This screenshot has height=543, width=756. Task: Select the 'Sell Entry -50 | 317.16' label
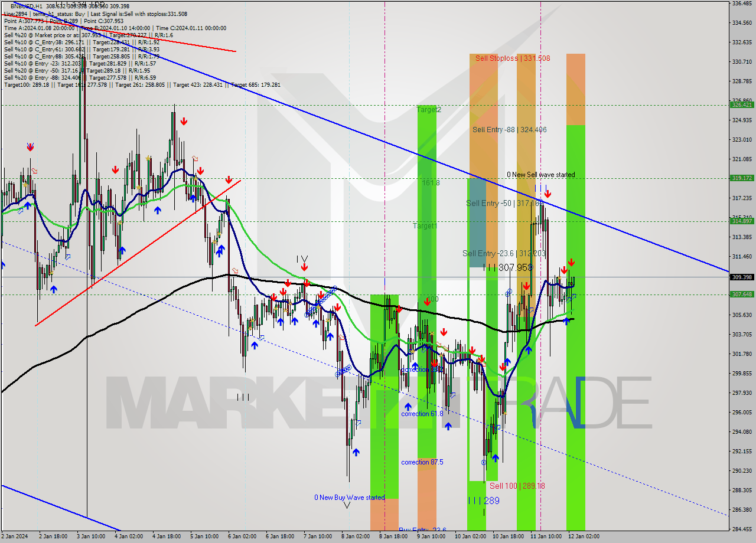pyautogui.click(x=505, y=203)
